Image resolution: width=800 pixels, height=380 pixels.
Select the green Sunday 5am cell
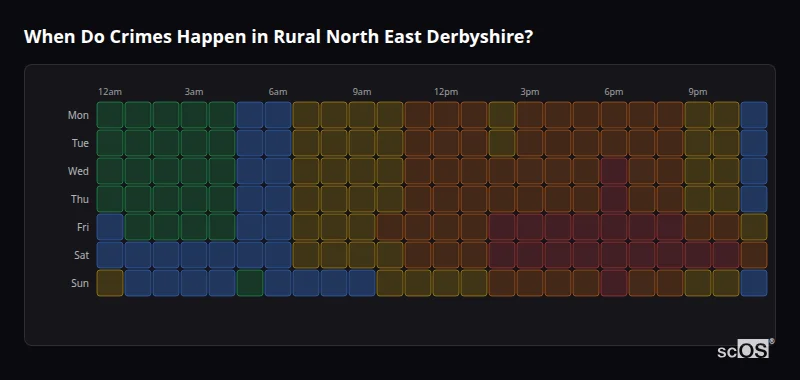[250, 283]
